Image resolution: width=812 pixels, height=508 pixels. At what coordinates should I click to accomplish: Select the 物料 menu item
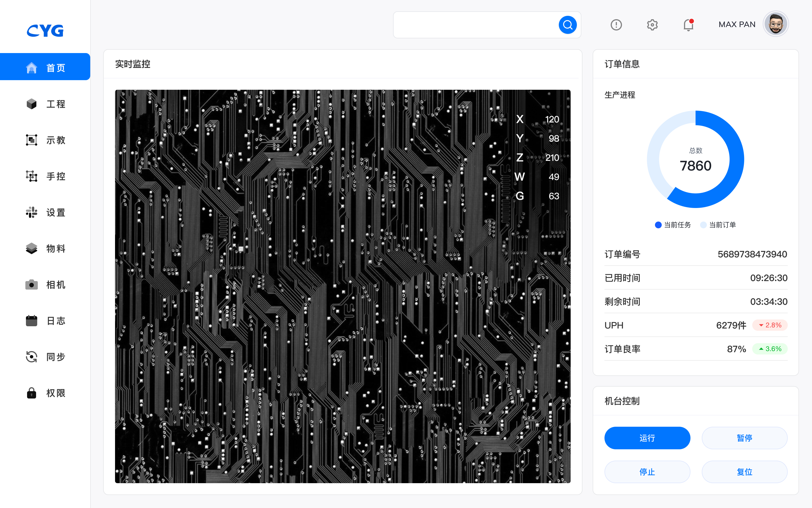[x=45, y=248]
